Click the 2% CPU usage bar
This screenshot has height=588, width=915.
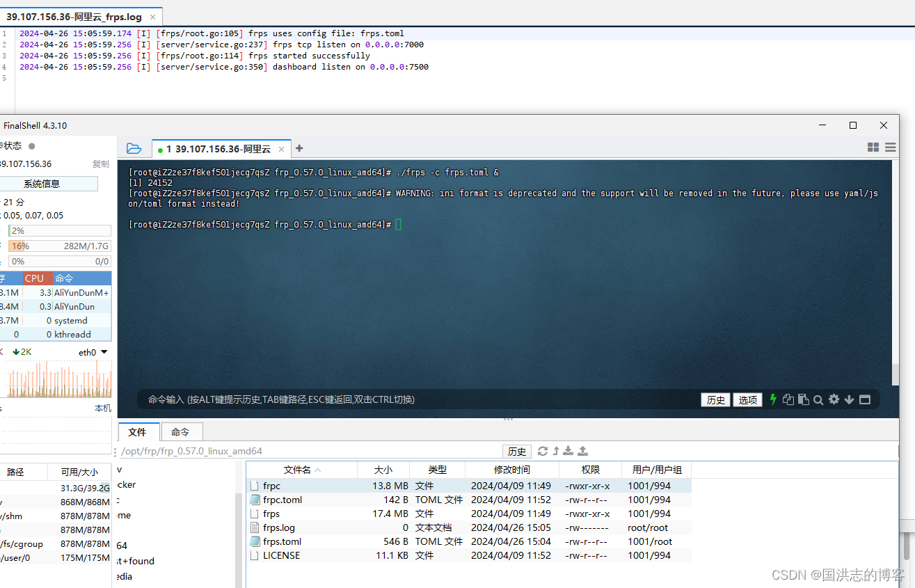pyautogui.click(x=59, y=230)
